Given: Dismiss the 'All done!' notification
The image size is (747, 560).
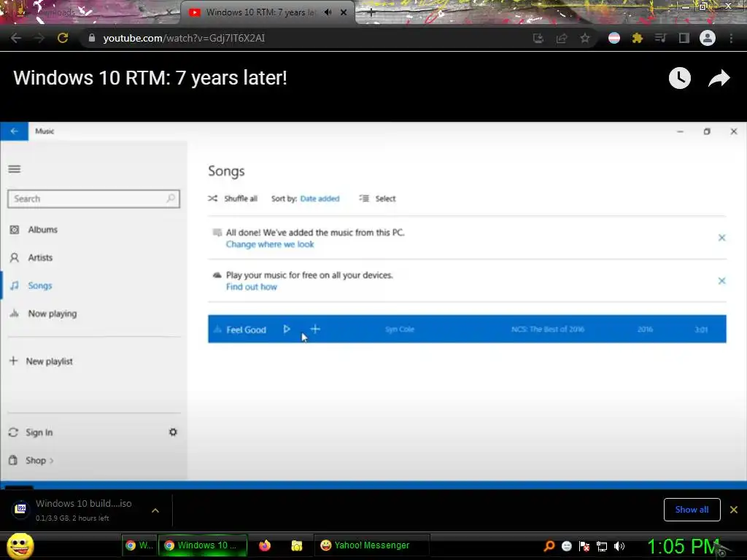Looking at the screenshot, I should [x=721, y=238].
